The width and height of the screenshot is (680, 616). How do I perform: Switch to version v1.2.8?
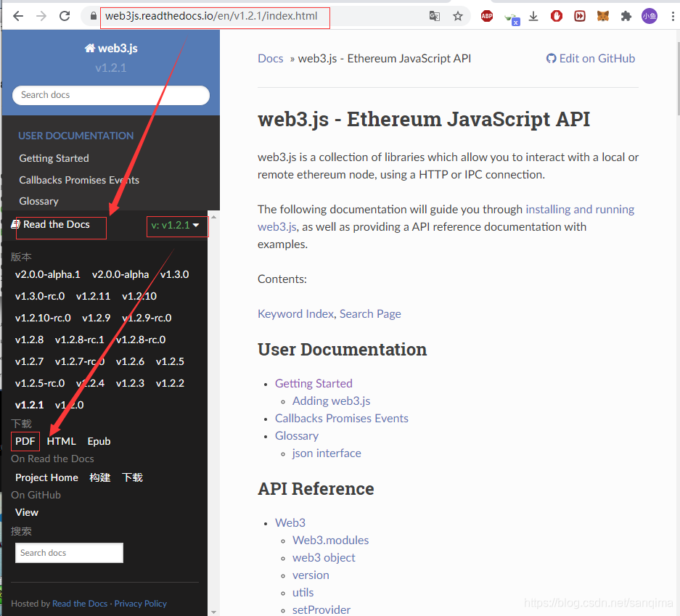point(30,340)
